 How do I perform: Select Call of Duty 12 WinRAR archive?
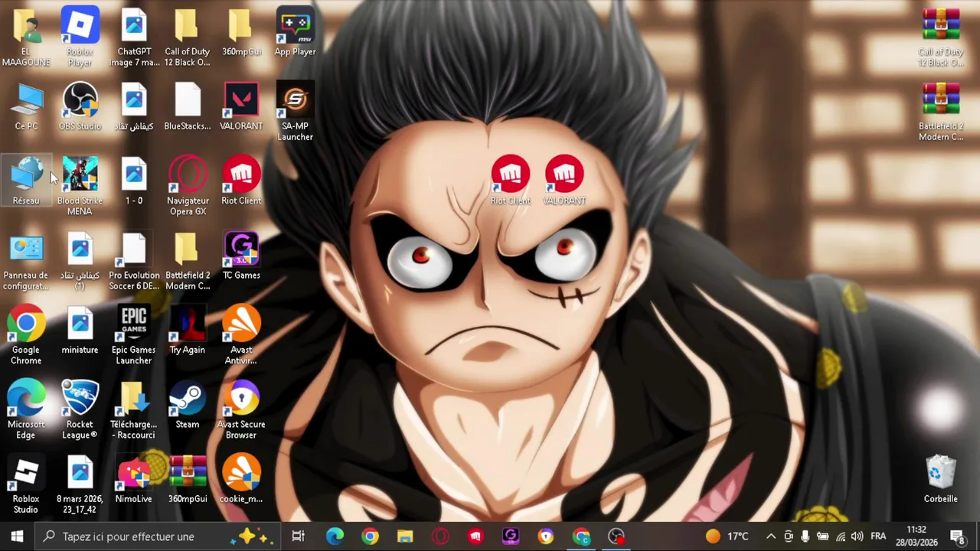click(941, 36)
